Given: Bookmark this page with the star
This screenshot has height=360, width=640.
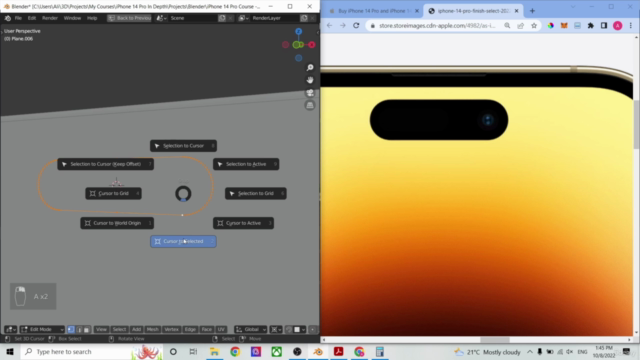Looking at the screenshot, I should [534, 25].
